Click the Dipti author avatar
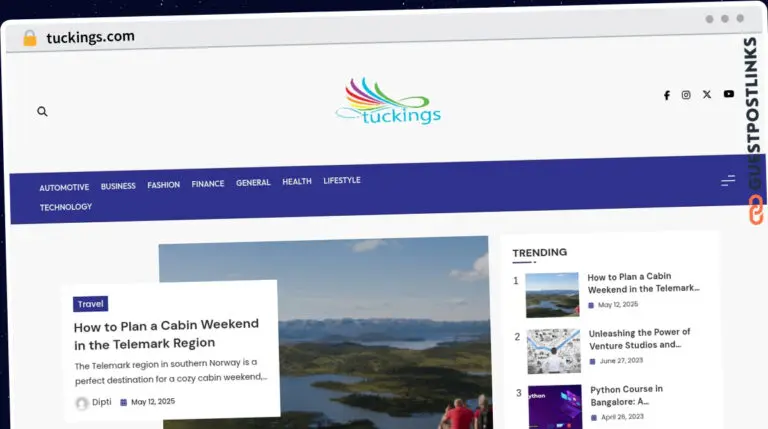Viewport: 768px width, 429px height. click(82, 403)
